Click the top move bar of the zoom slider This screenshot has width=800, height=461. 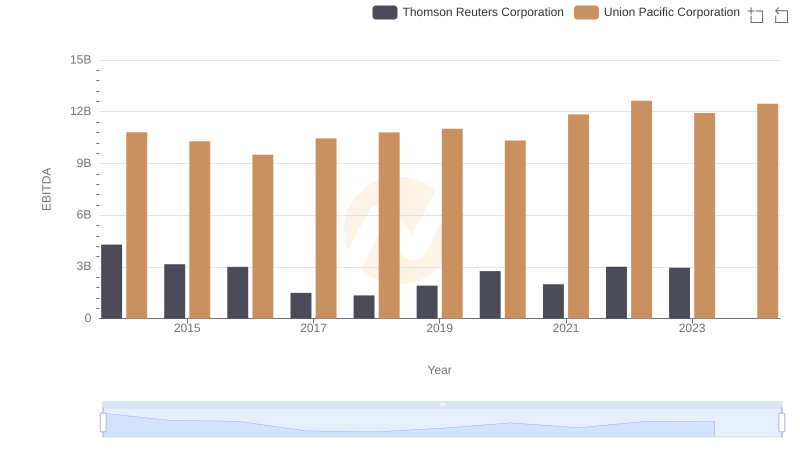pyautogui.click(x=442, y=404)
